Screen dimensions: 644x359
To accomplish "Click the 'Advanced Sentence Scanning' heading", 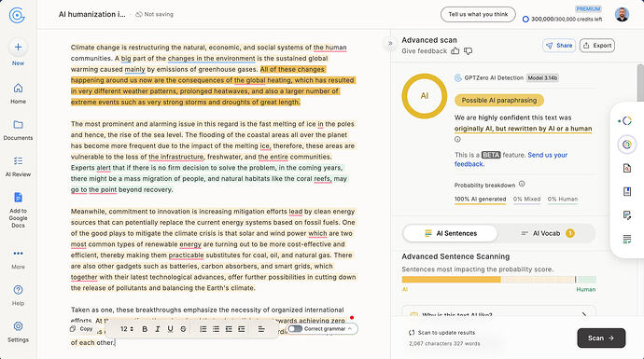I will (x=455, y=256).
